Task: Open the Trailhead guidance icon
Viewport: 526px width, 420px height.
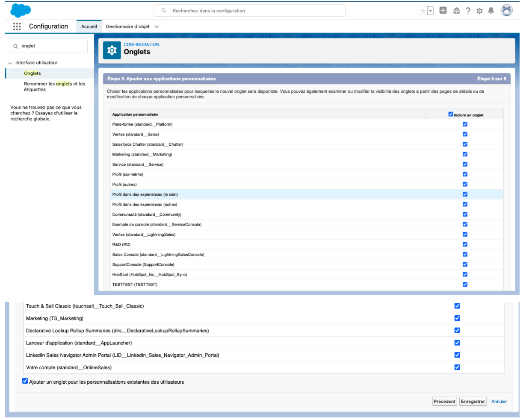Action: coord(456,11)
